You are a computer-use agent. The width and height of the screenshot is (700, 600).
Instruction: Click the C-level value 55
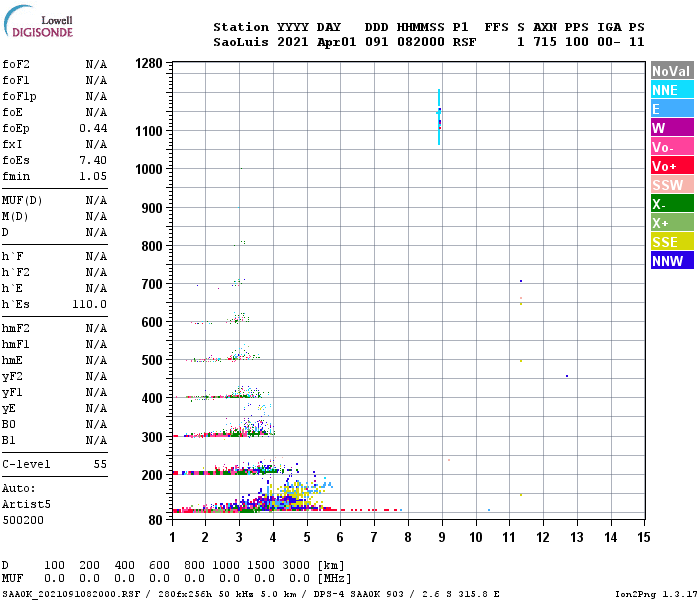pyautogui.click(x=100, y=464)
